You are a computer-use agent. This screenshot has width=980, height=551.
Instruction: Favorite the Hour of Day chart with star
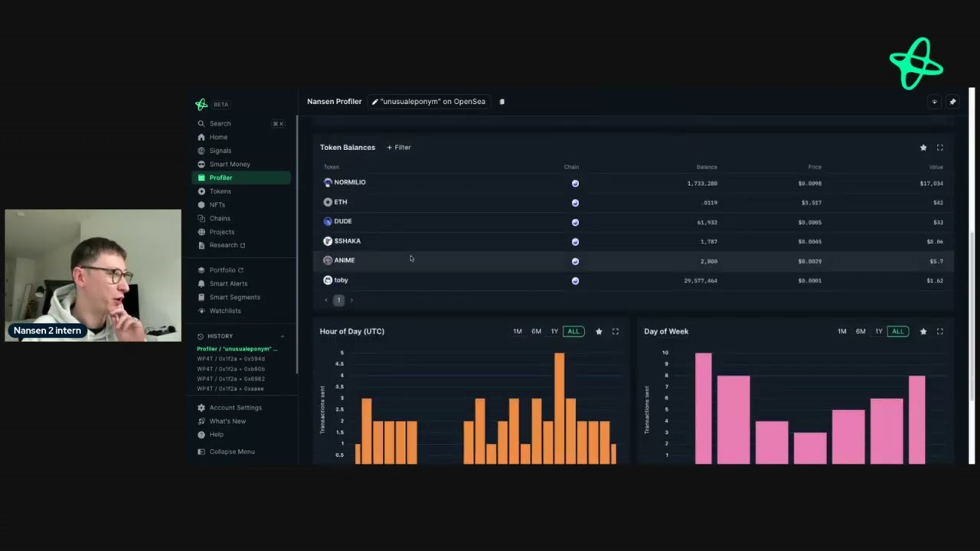(599, 331)
